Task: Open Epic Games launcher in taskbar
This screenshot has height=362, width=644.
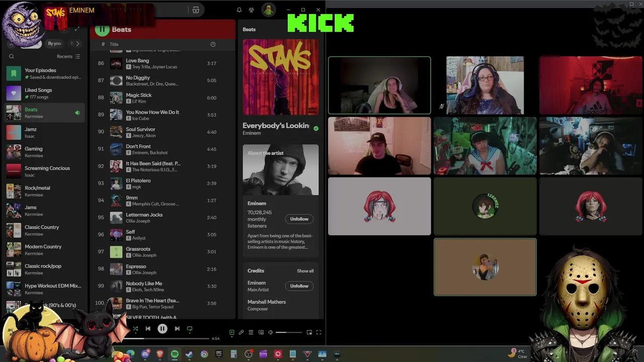Action: [219, 354]
